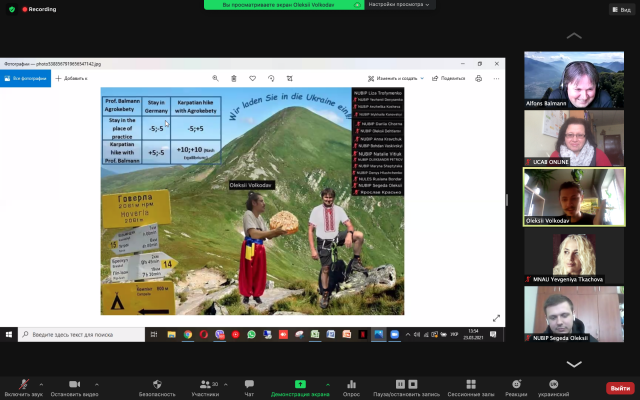Viewport: 640px width, 400px height.
Task: Open Reactions menu
Action: point(515,385)
